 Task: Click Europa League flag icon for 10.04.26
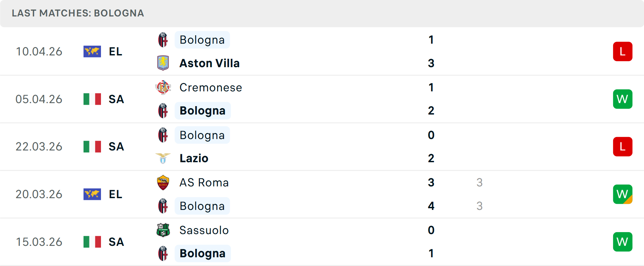[92, 52]
